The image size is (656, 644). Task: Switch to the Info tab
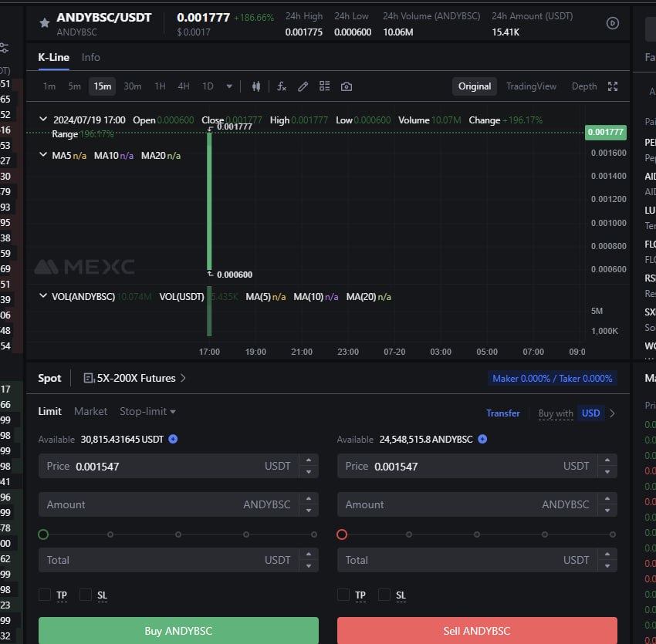coord(91,57)
